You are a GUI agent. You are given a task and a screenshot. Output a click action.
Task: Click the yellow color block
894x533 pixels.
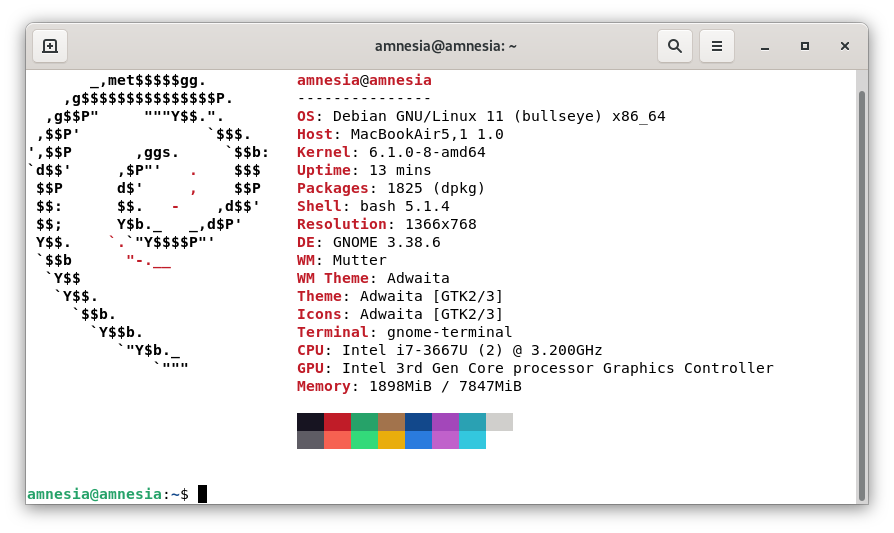pos(392,440)
